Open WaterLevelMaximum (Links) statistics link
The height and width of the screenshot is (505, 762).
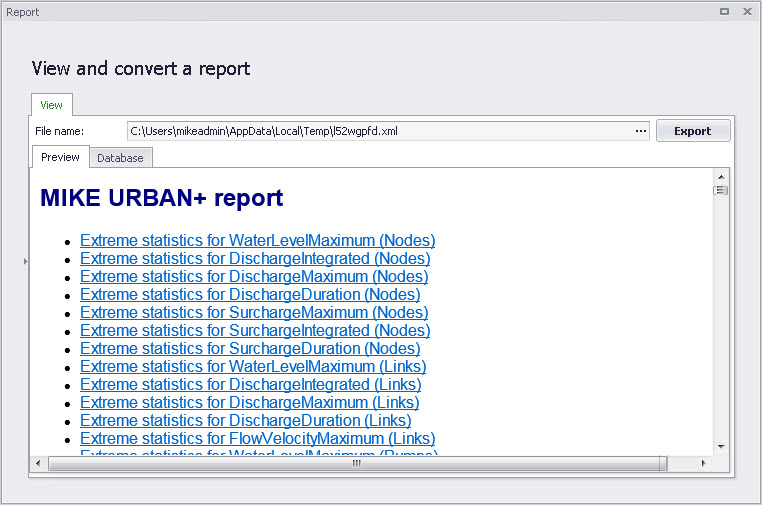click(x=253, y=366)
